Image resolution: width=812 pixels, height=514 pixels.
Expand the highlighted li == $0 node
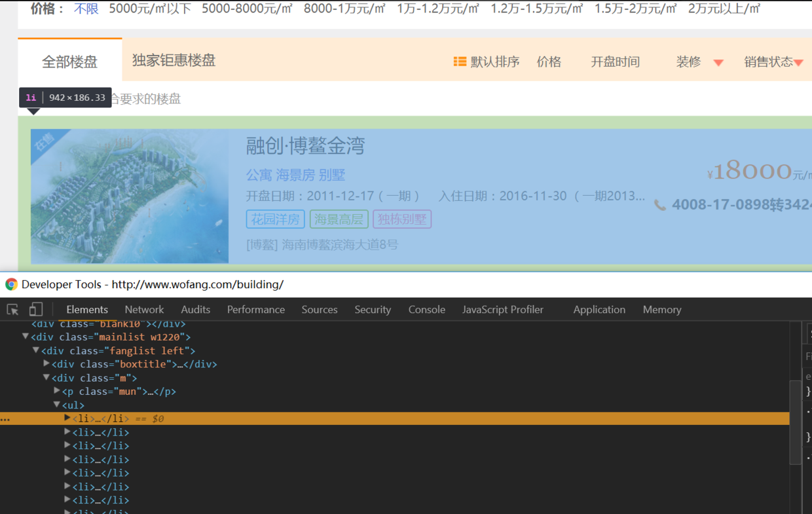tap(67, 418)
